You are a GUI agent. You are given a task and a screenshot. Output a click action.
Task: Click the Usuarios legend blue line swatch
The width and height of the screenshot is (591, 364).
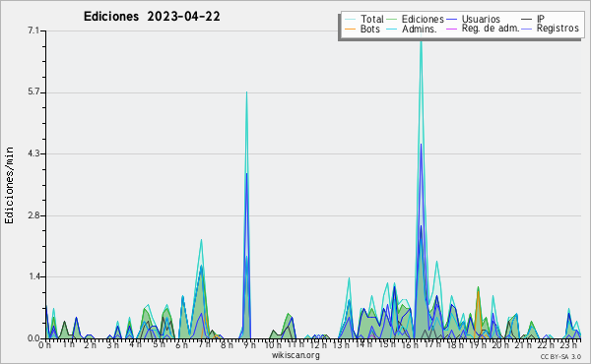(x=451, y=19)
